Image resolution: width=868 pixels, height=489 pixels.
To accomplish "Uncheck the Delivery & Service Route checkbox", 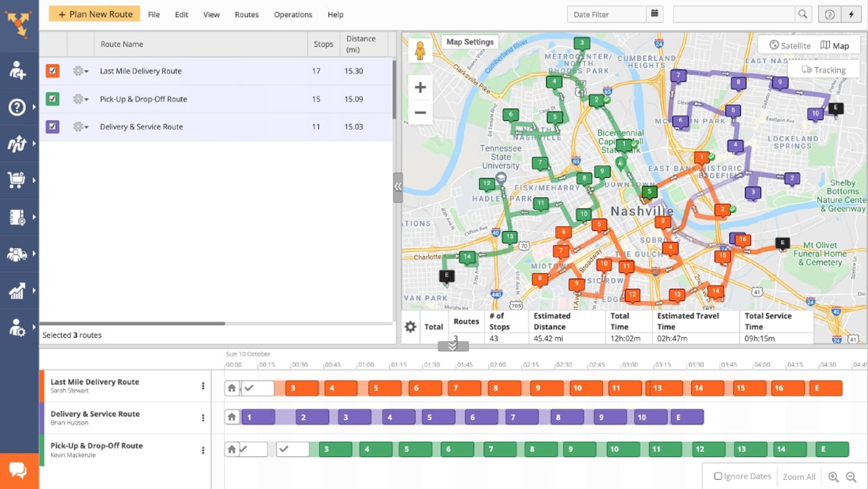I will pos(53,127).
